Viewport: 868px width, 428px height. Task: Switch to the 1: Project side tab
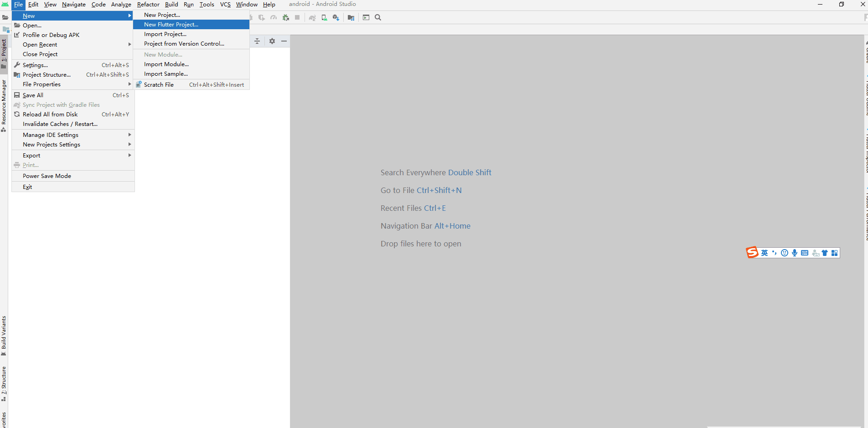pyautogui.click(x=4, y=54)
